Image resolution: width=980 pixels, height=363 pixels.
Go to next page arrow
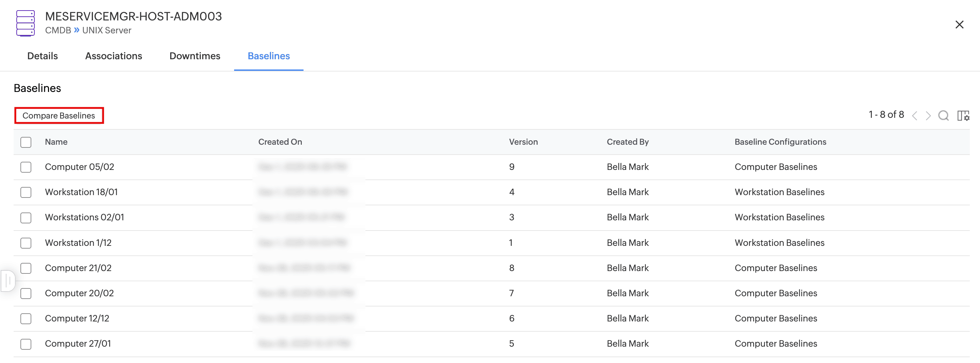928,115
